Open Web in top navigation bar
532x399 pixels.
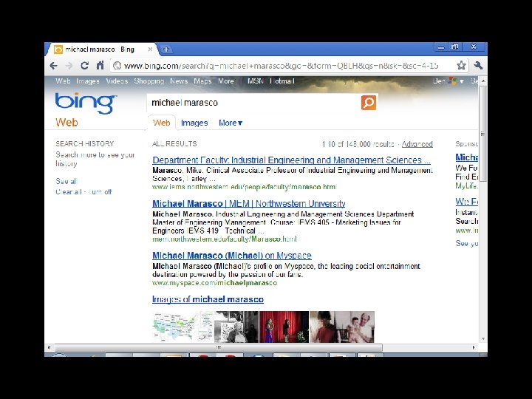pyautogui.click(x=63, y=81)
